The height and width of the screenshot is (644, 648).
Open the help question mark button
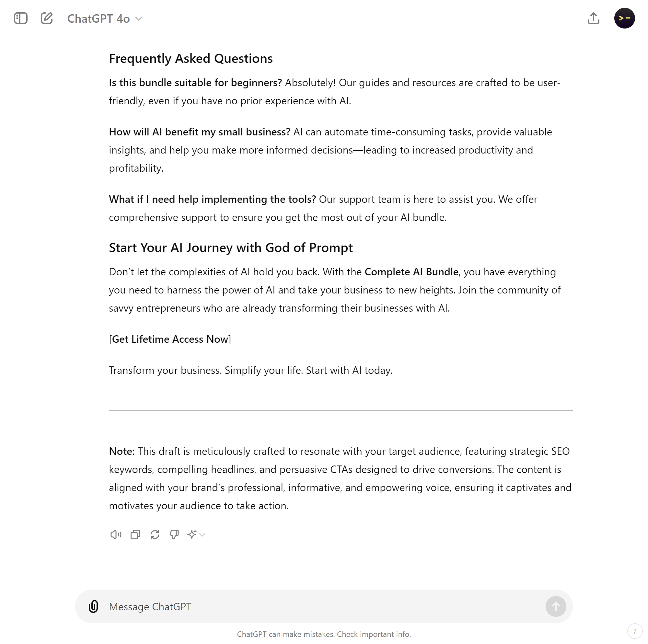[x=635, y=632]
